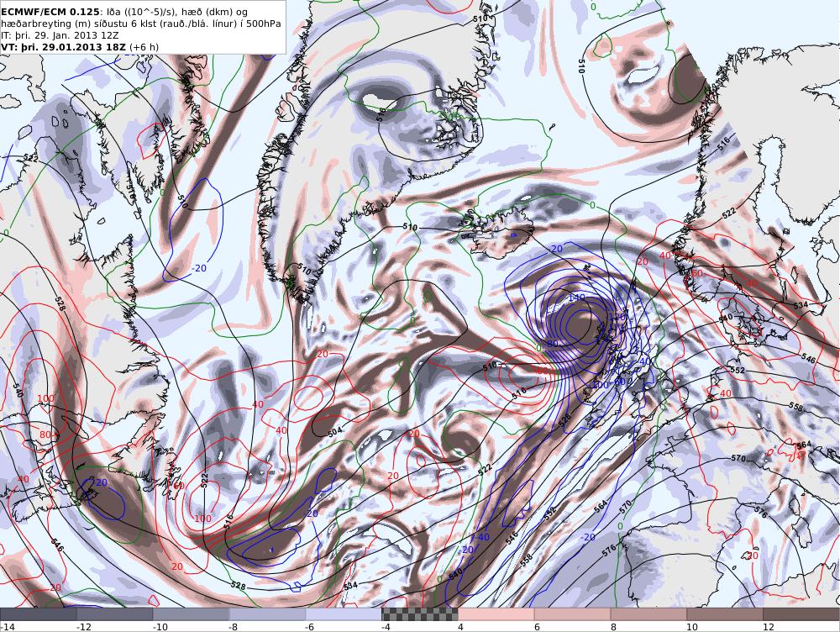Click the "504" height contour label
Viewport: 840px width, 632px height.
coord(335,430)
